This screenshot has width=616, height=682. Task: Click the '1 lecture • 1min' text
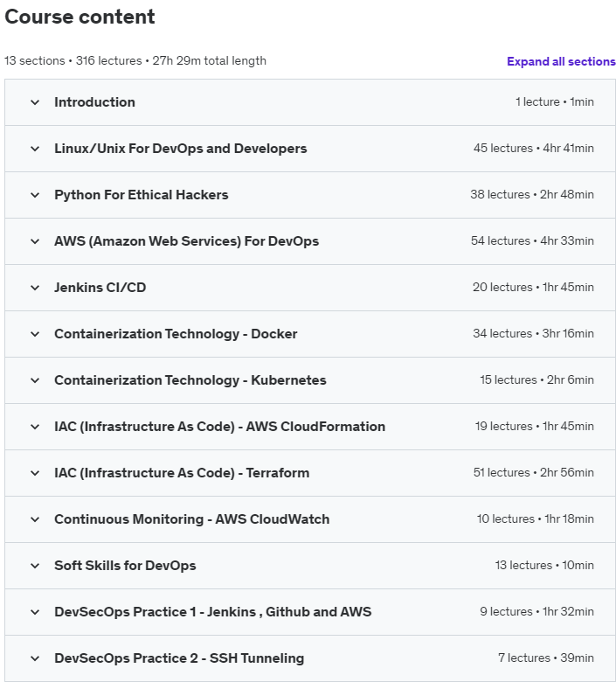(555, 101)
